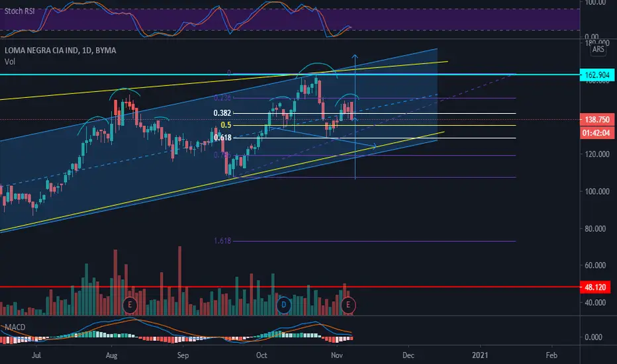Select the 0.382 Fibonacci level label
The height and width of the screenshot is (364, 617).
(x=222, y=113)
